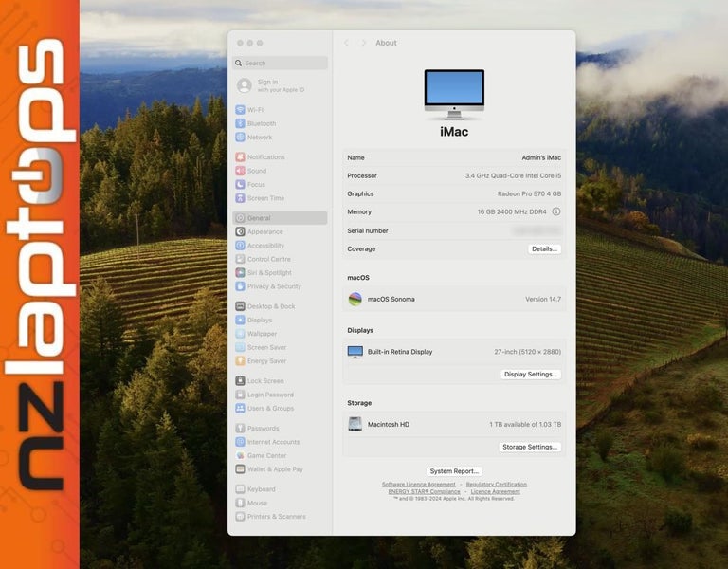The height and width of the screenshot is (569, 728).
Task: Select the General sidebar item
Action: (280, 218)
